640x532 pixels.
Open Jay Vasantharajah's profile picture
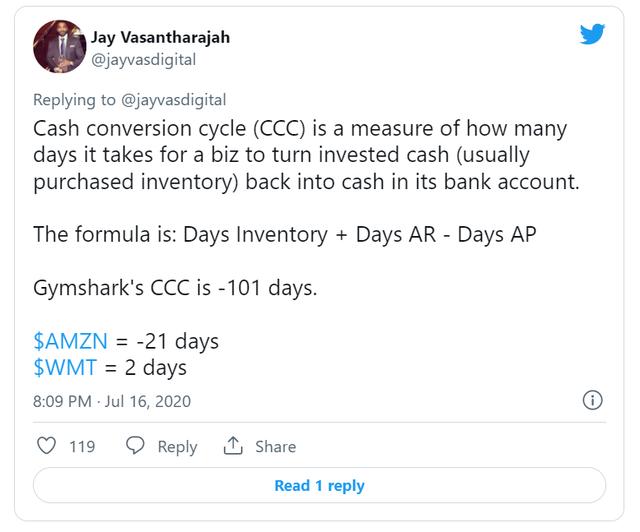[58, 47]
